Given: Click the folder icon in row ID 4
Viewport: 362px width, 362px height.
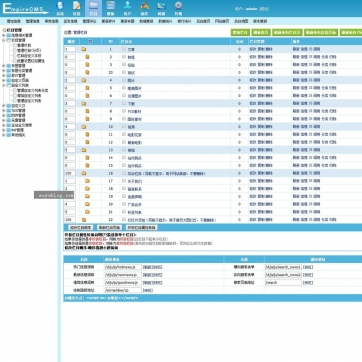Looking at the screenshot, I should point(84,80).
